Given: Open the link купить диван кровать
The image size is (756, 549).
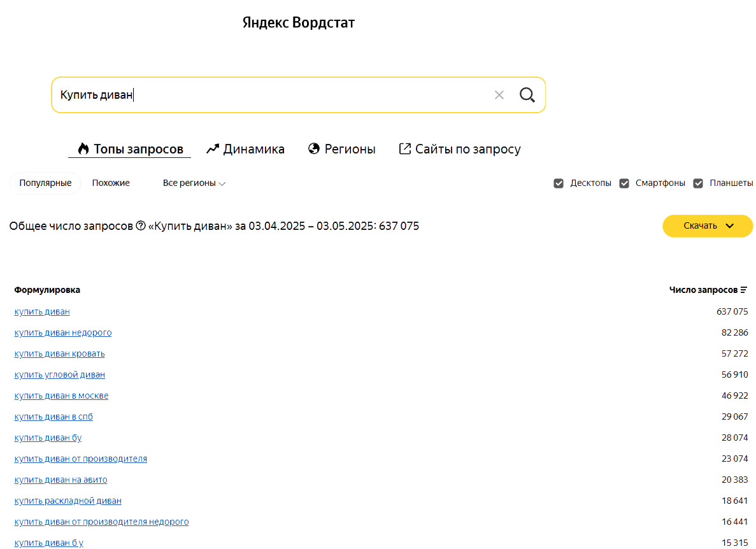Looking at the screenshot, I should pyautogui.click(x=59, y=353).
